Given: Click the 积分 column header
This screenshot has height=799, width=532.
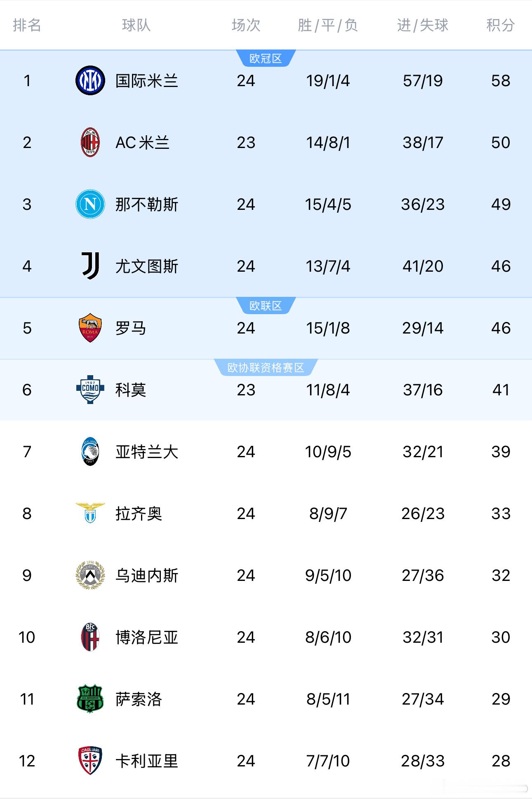Looking at the screenshot, I should pyautogui.click(x=500, y=26).
